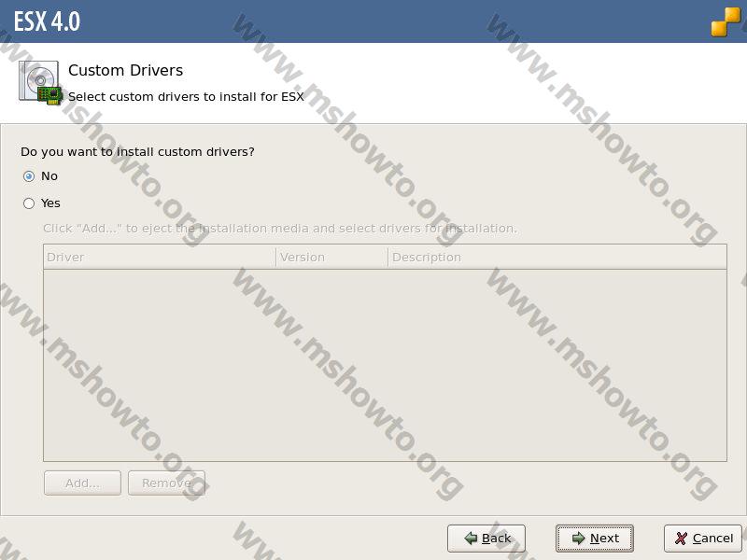This screenshot has height=560, width=747.
Task: Click the Driver column header
Action: 160,258
